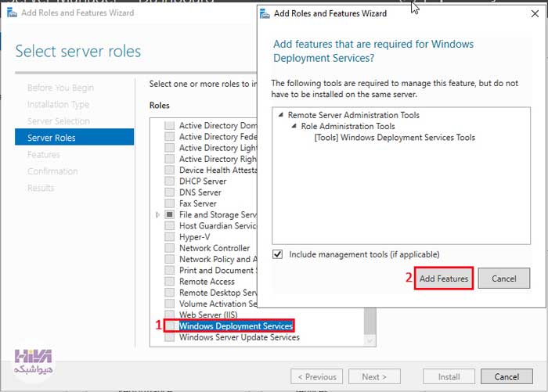Screen dimensions: 548x392
Task: Check the DNS Server role
Action: tap(170, 192)
